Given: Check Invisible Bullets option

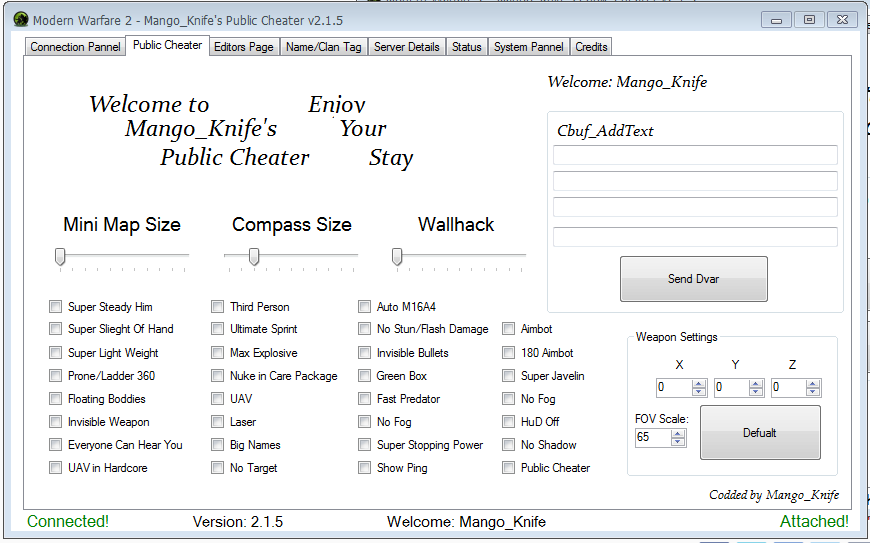Looking at the screenshot, I should 365,353.
